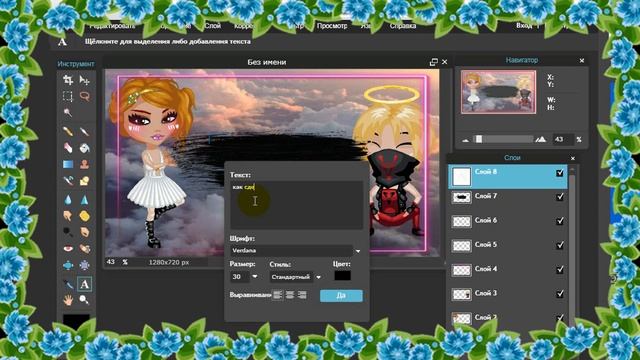Click the Navigator preview thumbnail
Screen dimensions: 640x360
(498, 91)
